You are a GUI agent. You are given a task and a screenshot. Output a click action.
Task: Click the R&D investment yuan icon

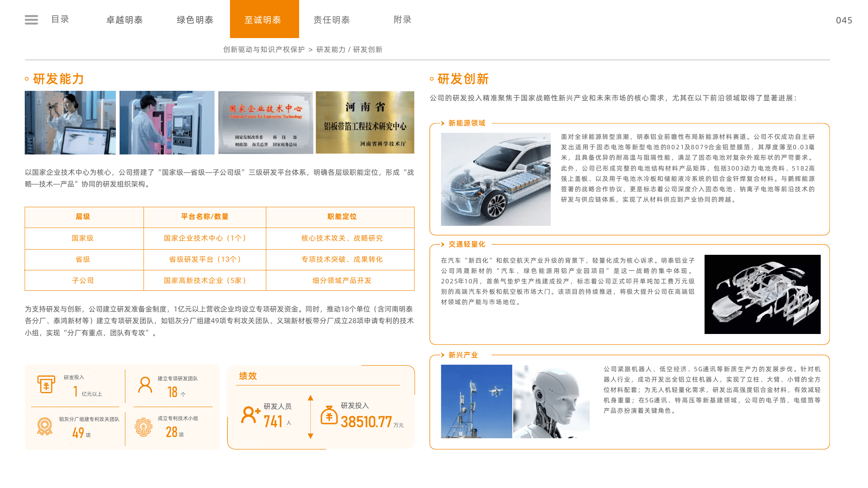click(x=46, y=384)
